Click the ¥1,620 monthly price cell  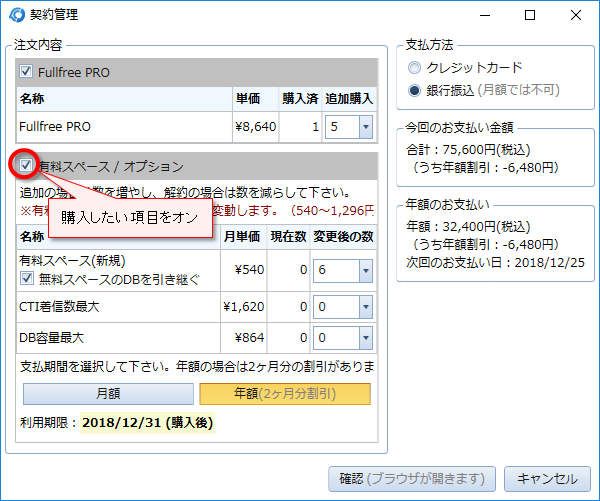pyautogui.click(x=244, y=307)
